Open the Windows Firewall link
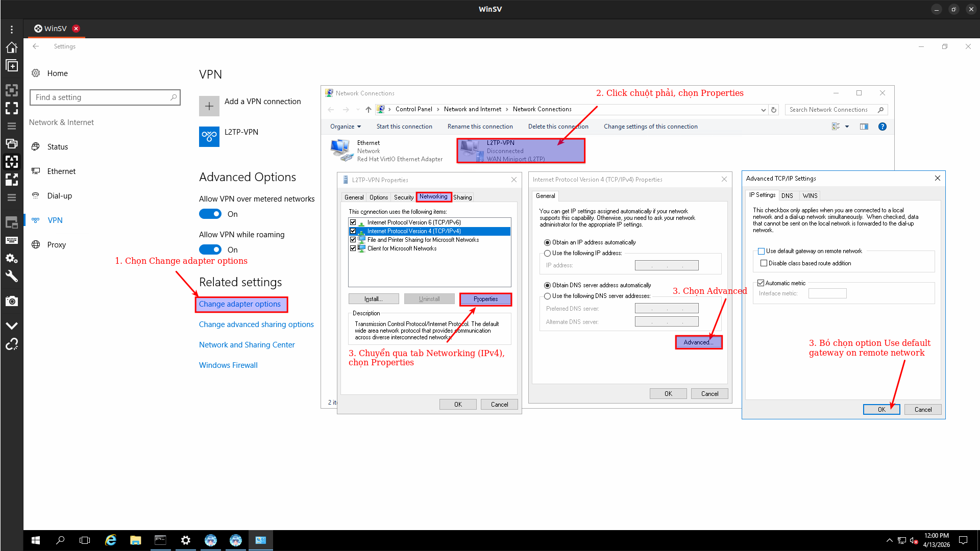980x551 pixels. point(228,365)
